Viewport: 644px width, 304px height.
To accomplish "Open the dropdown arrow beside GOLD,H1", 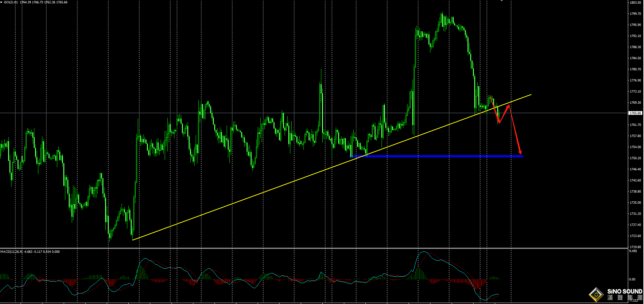I will coord(1,2).
